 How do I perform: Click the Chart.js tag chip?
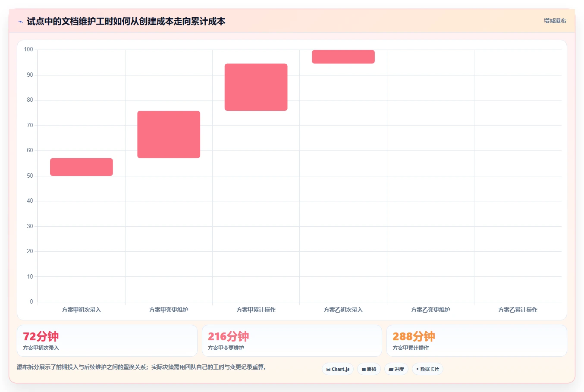(x=338, y=369)
